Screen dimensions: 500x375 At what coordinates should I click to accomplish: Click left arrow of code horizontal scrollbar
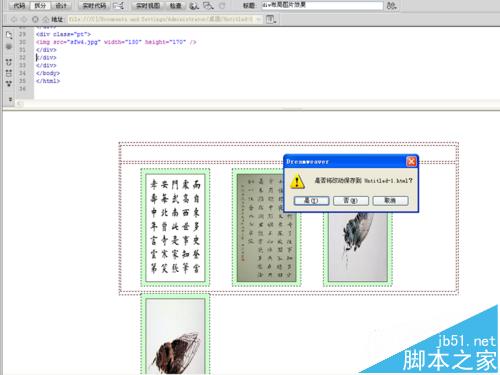19,104
